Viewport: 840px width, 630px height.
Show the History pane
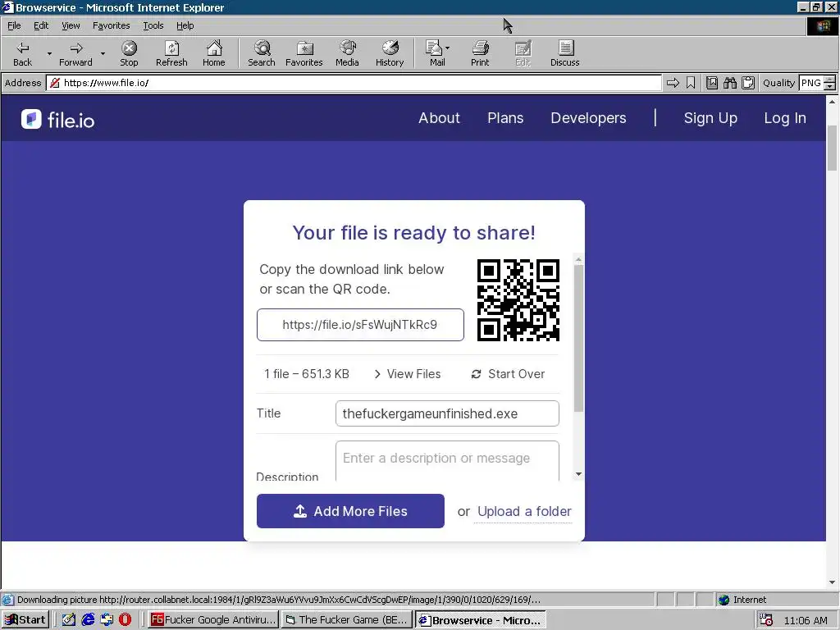coord(390,53)
